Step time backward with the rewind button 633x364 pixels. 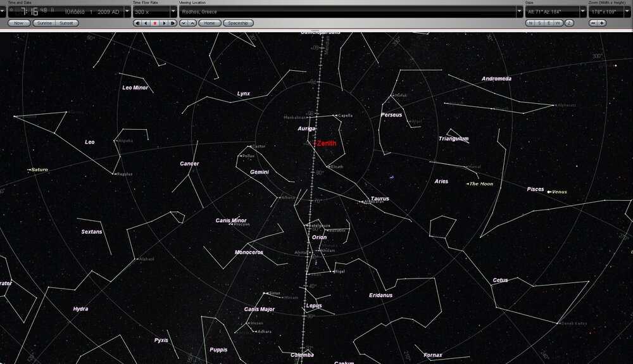(x=137, y=23)
